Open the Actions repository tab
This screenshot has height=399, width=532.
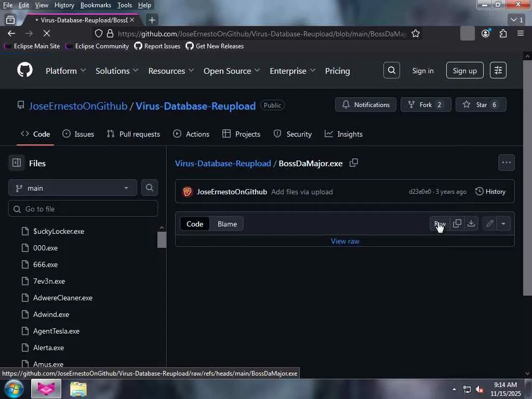pyautogui.click(x=191, y=134)
